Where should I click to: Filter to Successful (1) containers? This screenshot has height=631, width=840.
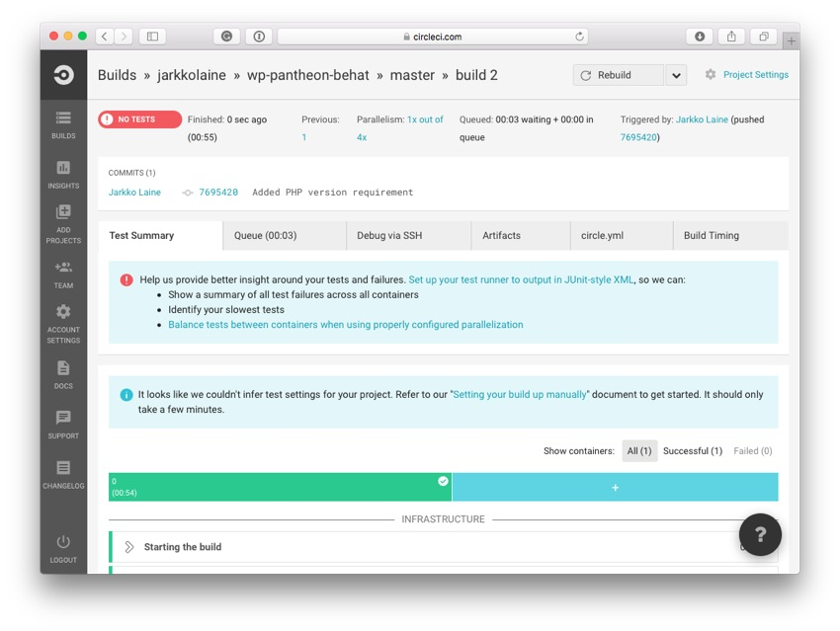[x=693, y=451]
